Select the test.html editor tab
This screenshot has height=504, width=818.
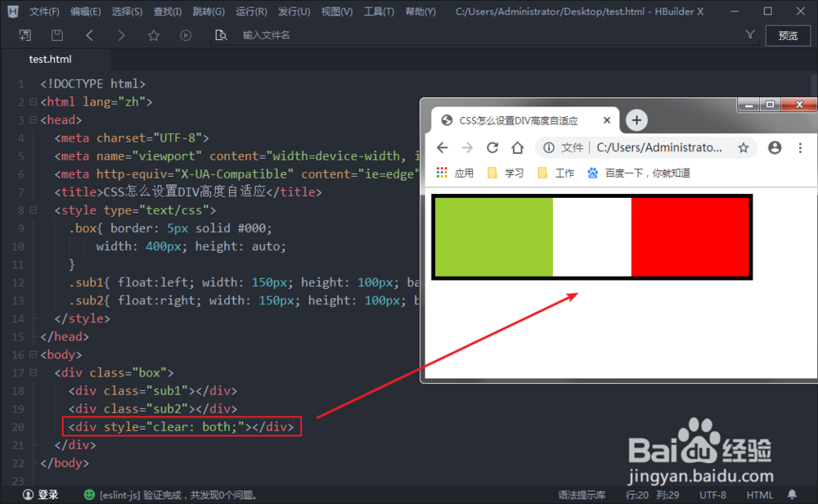(50, 59)
